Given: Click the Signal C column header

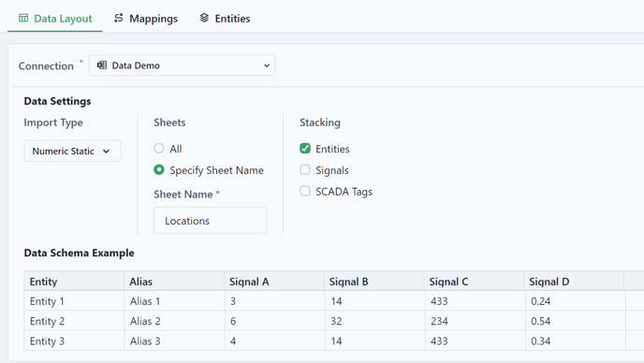Looking at the screenshot, I should pyautogui.click(x=474, y=282).
